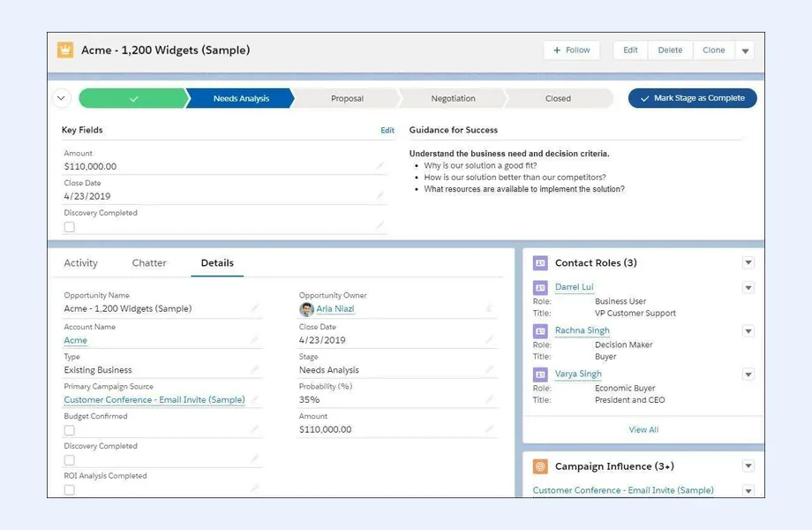Image resolution: width=812 pixels, height=530 pixels.
Task: Click the Campaign Influence panel icon
Action: pyautogui.click(x=540, y=466)
